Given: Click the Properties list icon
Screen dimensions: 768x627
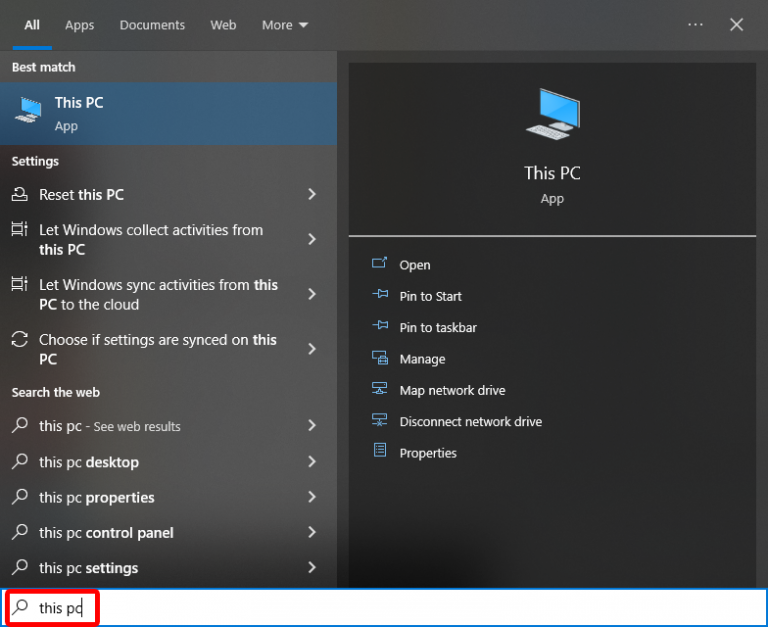Looking at the screenshot, I should (380, 450).
